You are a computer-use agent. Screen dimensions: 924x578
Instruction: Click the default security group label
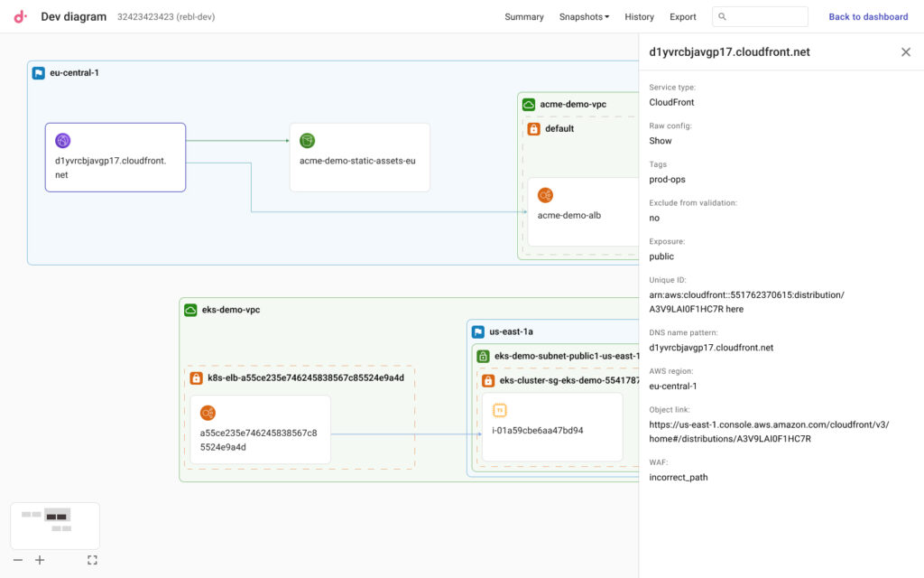559,128
